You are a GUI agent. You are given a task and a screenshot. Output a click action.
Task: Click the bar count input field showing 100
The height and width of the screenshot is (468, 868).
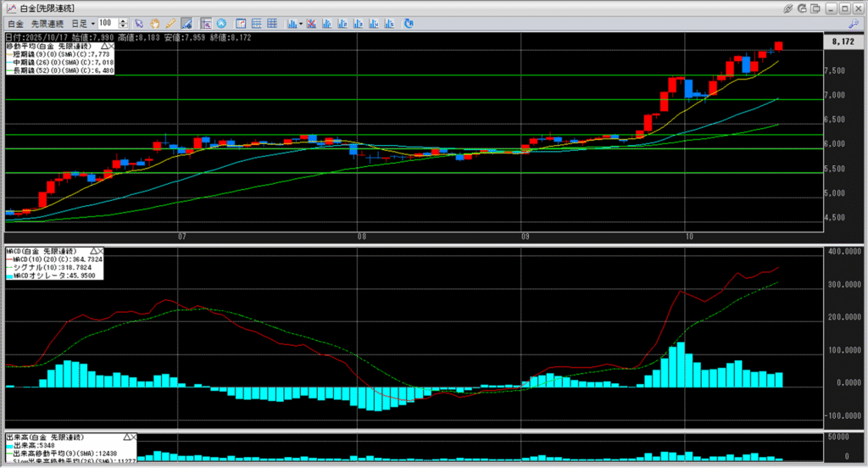[x=108, y=23]
